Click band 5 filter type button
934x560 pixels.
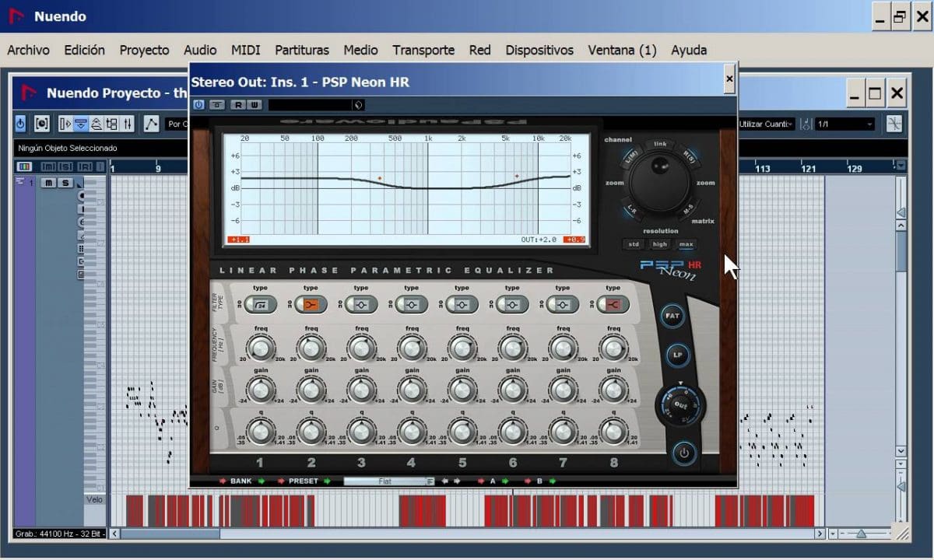tap(462, 304)
